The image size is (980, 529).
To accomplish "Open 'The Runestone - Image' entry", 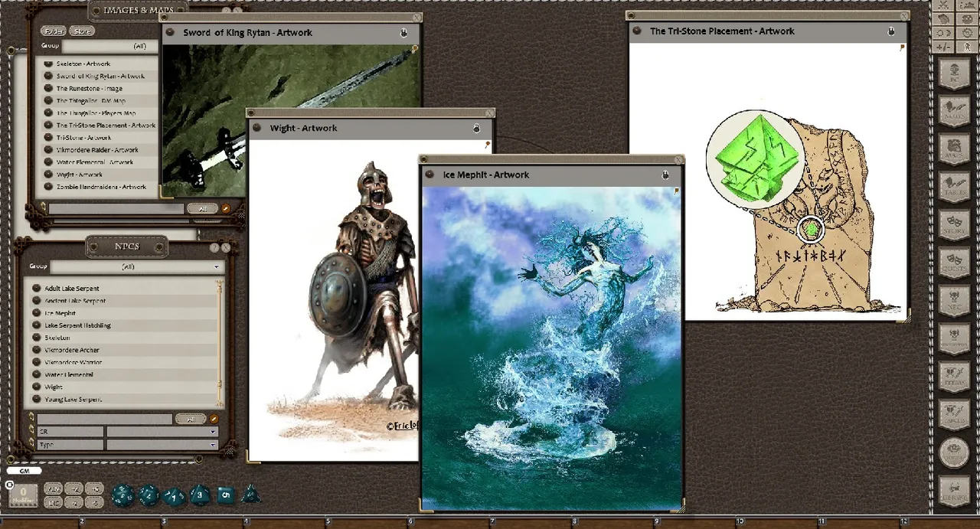I will pyautogui.click(x=89, y=89).
